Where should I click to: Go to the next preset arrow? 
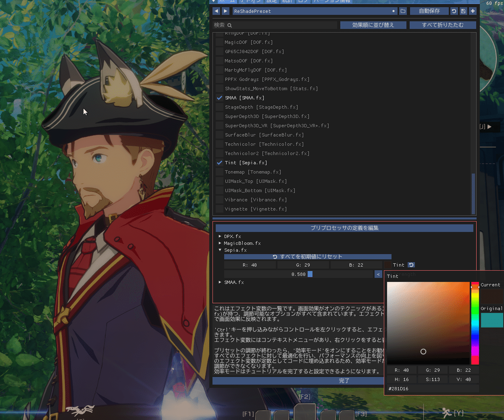tap(226, 11)
